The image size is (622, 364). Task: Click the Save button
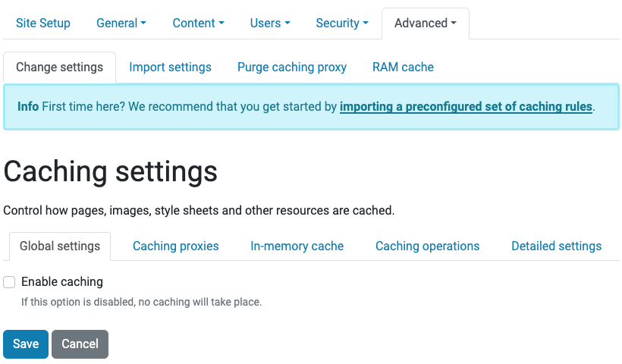[26, 344]
